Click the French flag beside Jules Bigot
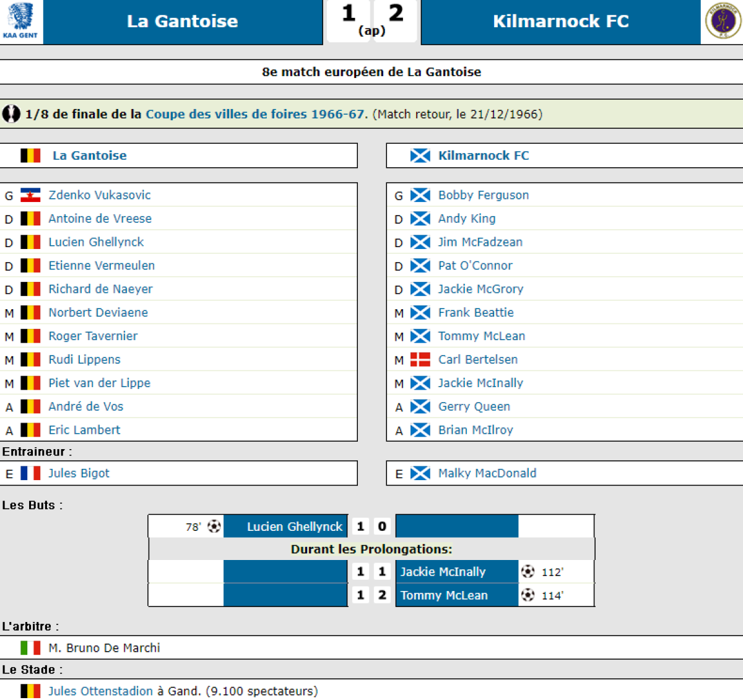Viewport: 743px width, 700px height. pos(30,473)
